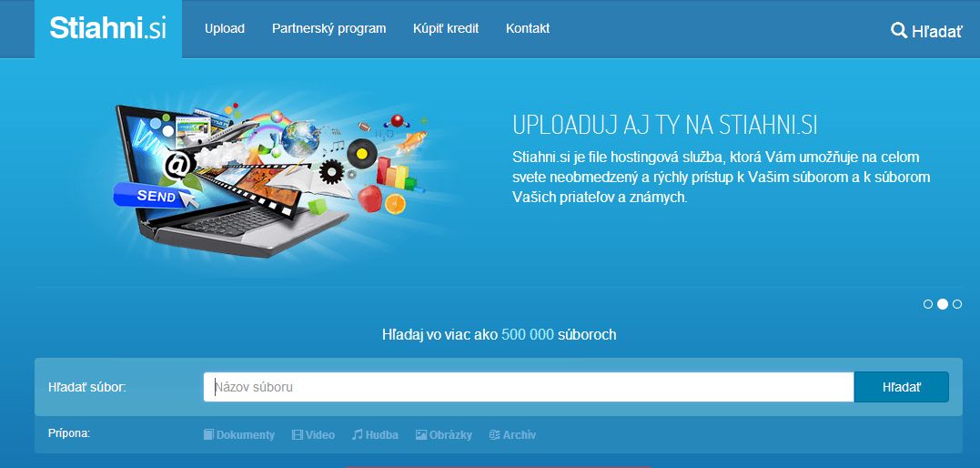Focus the Názov súboru search field

tap(529, 387)
